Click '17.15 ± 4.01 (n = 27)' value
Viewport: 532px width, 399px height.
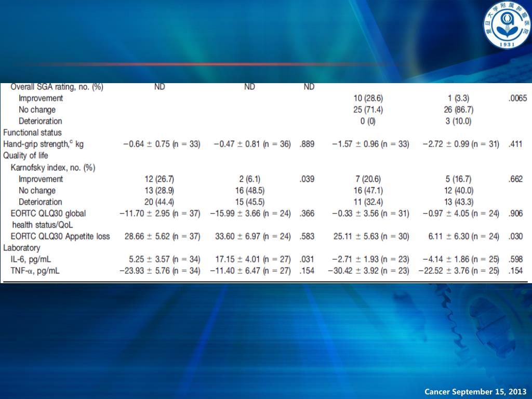[x=253, y=260]
